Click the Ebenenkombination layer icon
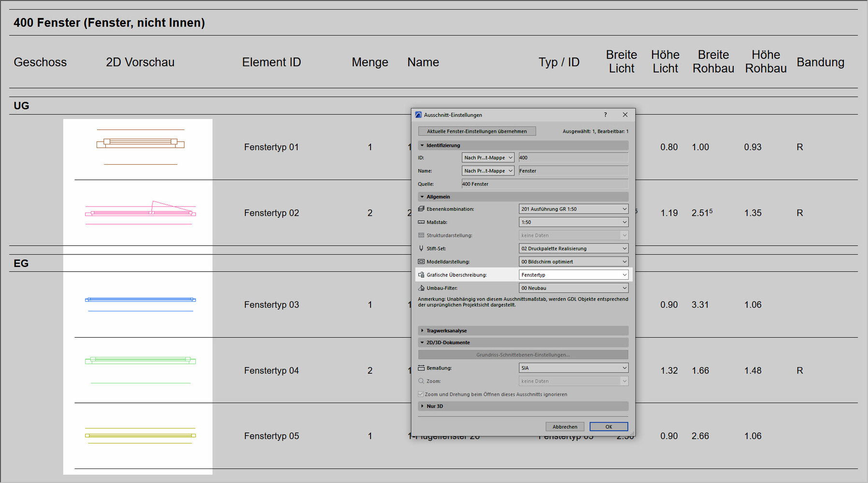868x483 pixels. tap(421, 209)
